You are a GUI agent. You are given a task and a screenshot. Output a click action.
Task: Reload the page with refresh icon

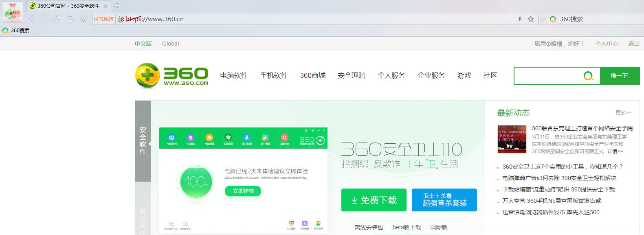(57, 19)
